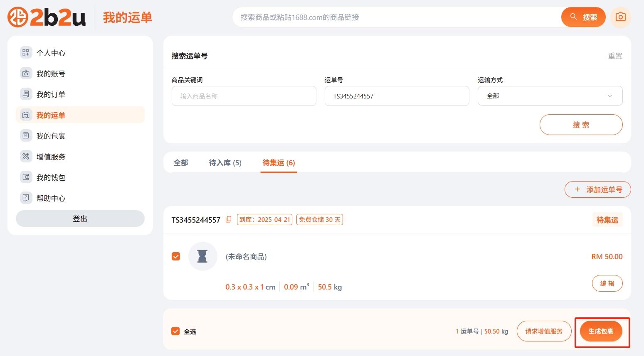The height and width of the screenshot is (356, 644).
Task: Click the 请求增值服务 button
Action: point(544,331)
